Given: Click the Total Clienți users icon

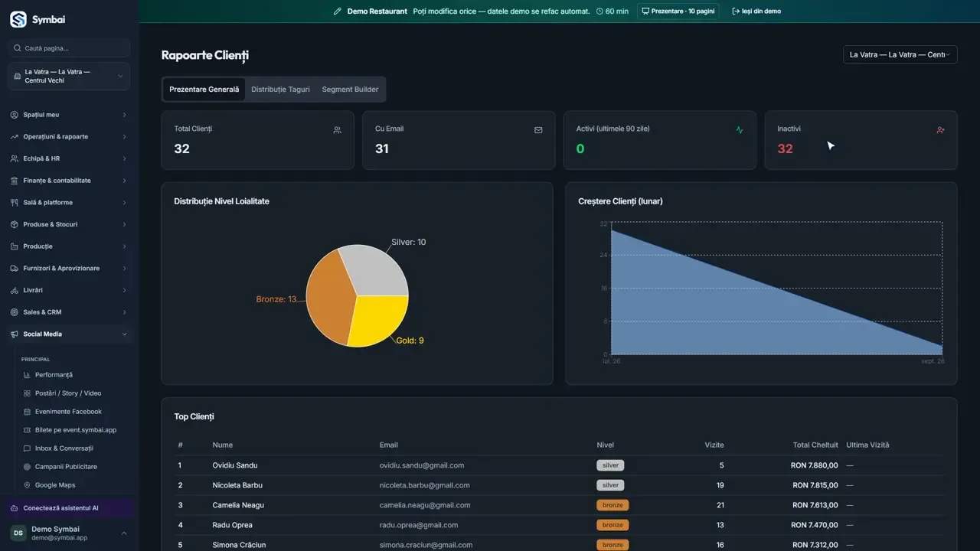Looking at the screenshot, I should click(x=337, y=130).
